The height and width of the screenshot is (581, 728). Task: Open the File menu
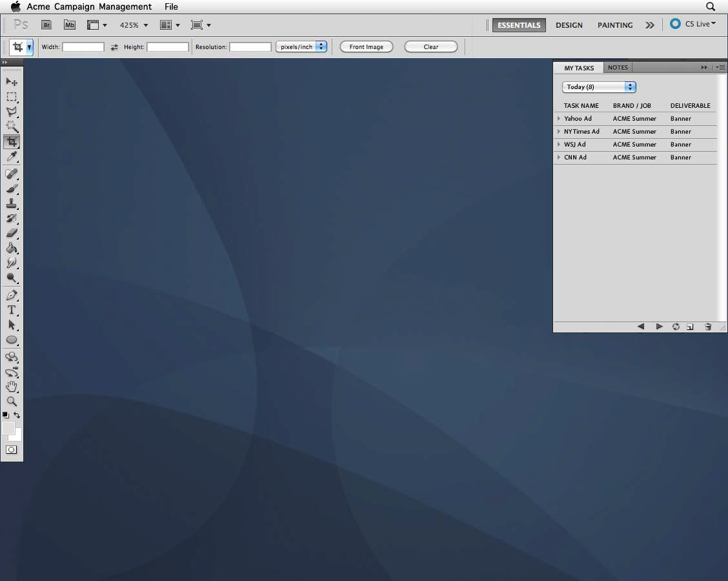(x=171, y=6)
